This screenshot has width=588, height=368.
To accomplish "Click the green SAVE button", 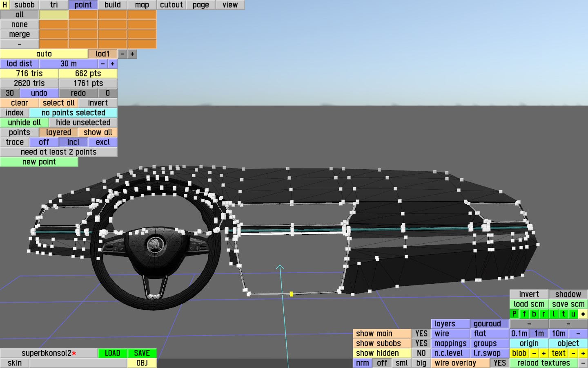I will [142, 353].
